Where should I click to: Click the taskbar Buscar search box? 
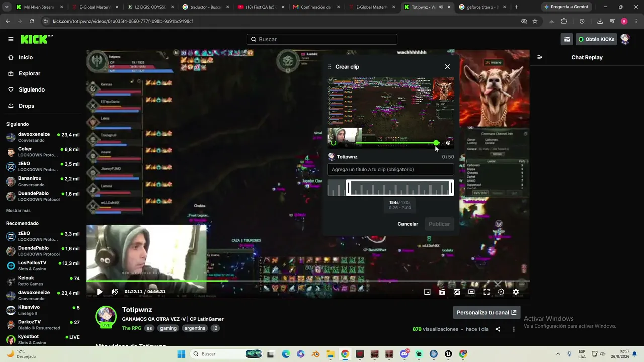point(227,354)
